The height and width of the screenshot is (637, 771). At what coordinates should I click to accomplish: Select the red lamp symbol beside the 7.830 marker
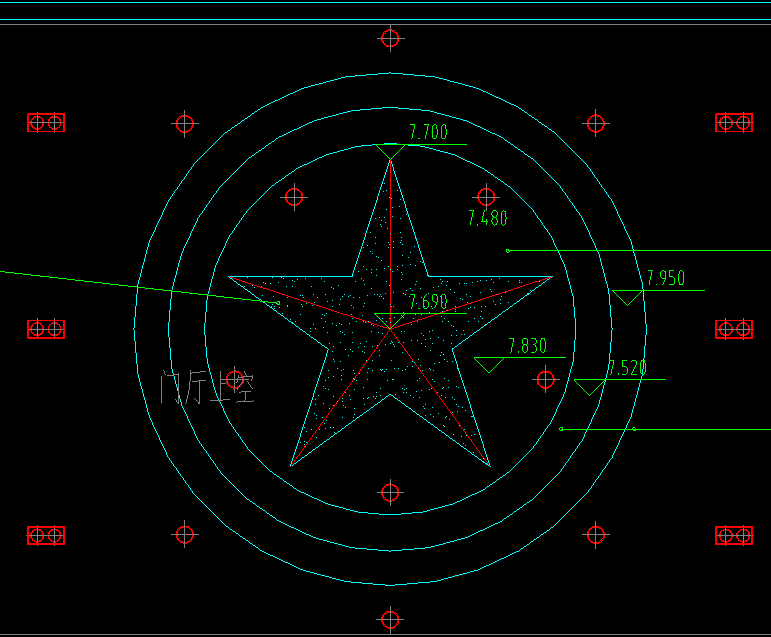[545, 379]
